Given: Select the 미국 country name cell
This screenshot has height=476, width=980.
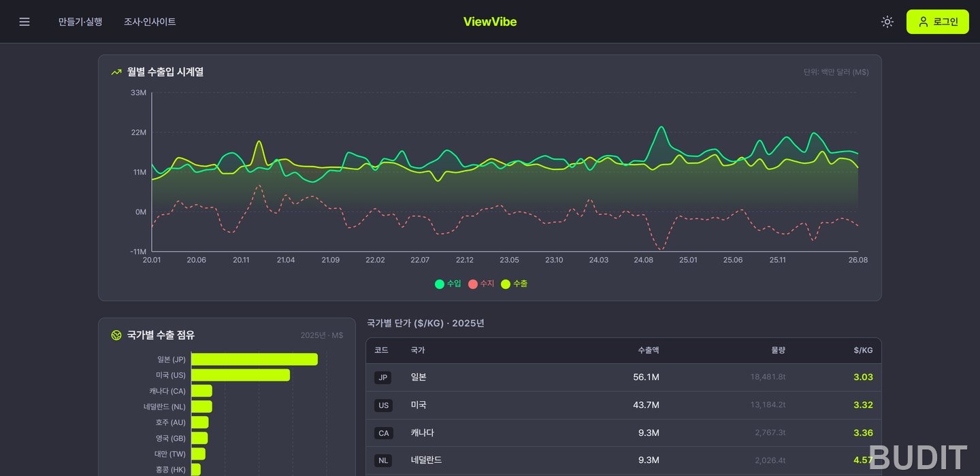Looking at the screenshot, I should coord(419,405).
